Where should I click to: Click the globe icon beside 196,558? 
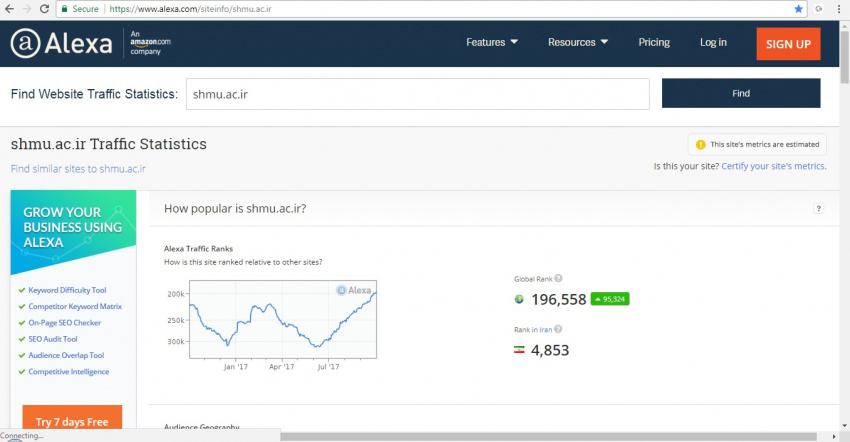point(519,299)
